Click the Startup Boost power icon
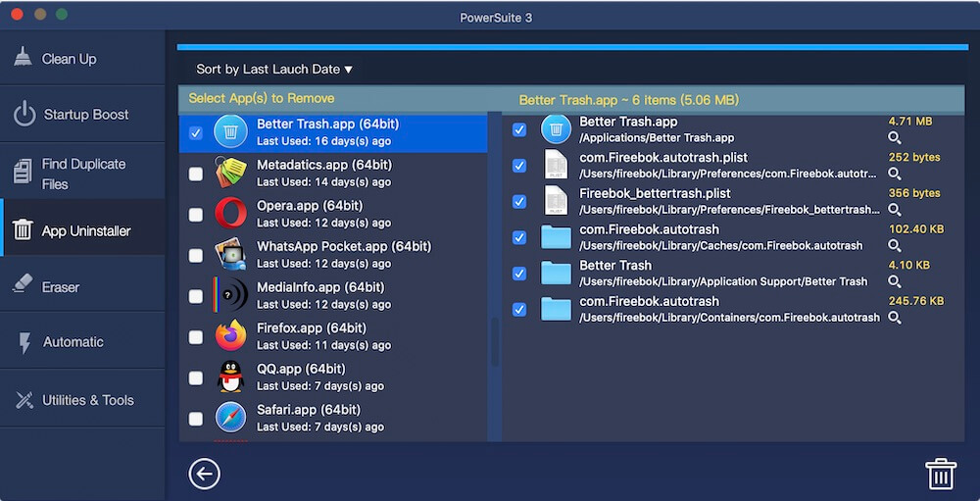 (x=24, y=115)
